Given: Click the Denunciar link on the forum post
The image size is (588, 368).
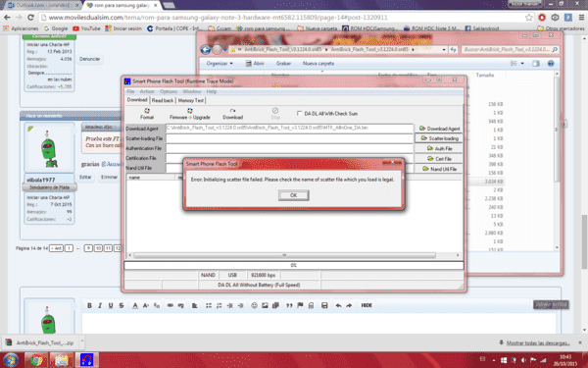Looking at the screenshot, I should coord(89,59).
